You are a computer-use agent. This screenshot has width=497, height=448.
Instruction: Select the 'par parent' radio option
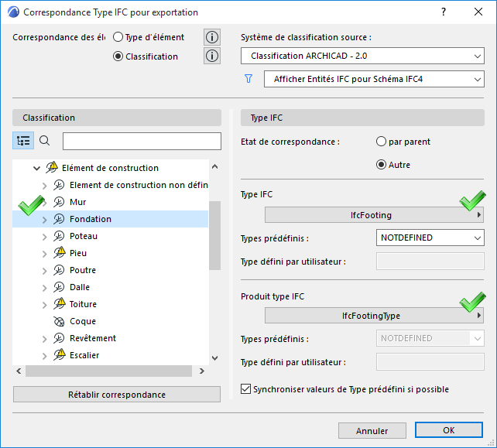tap(381, 142)
